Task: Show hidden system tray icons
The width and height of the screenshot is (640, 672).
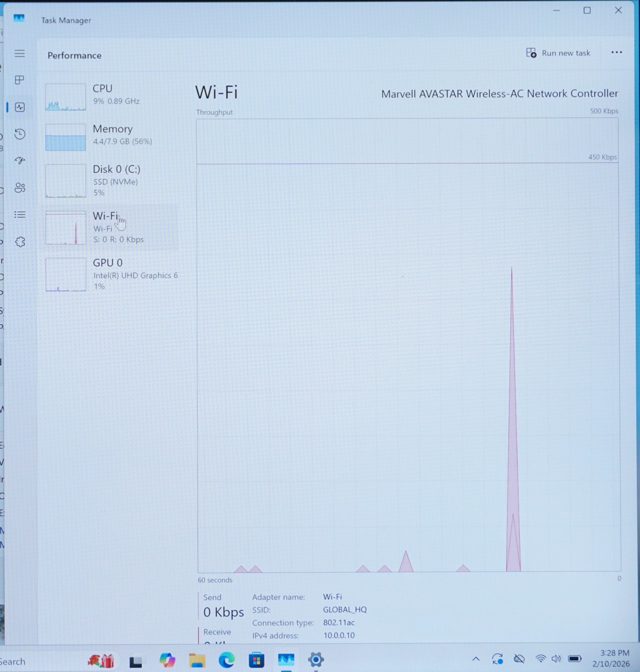Action: coord(476,659)
